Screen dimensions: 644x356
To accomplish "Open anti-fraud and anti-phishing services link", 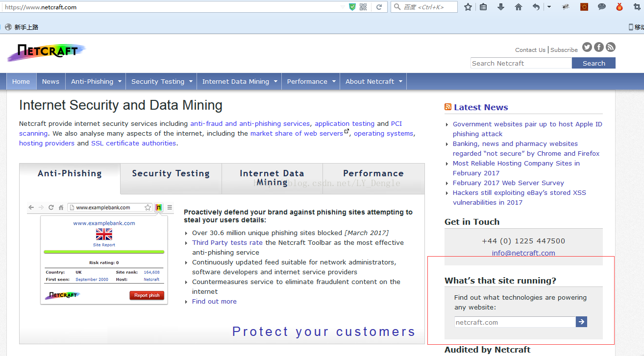I will (250, 124).
